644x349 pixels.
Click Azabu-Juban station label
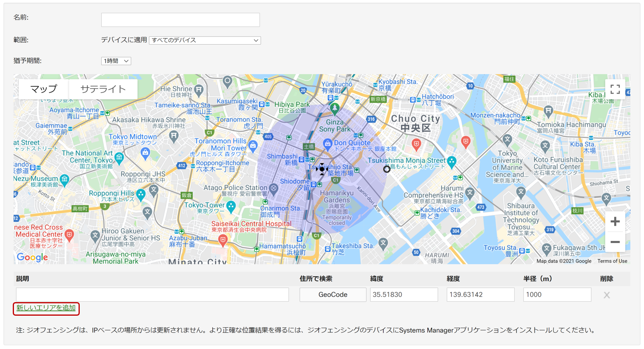tap(188, 241)
